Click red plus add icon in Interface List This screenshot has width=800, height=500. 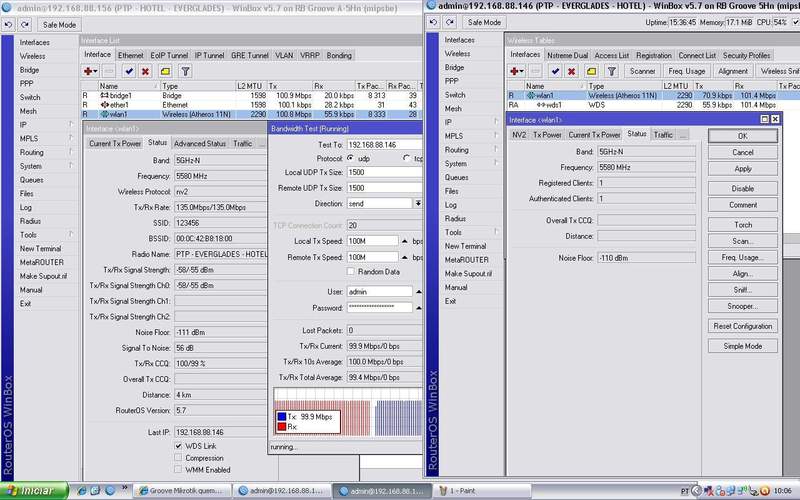(90, 71)
